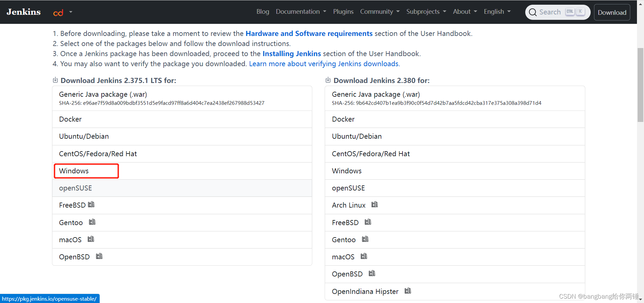Click the search magnifier icon
Viewport: 644px width, 303px height.
tap(533, 12)
